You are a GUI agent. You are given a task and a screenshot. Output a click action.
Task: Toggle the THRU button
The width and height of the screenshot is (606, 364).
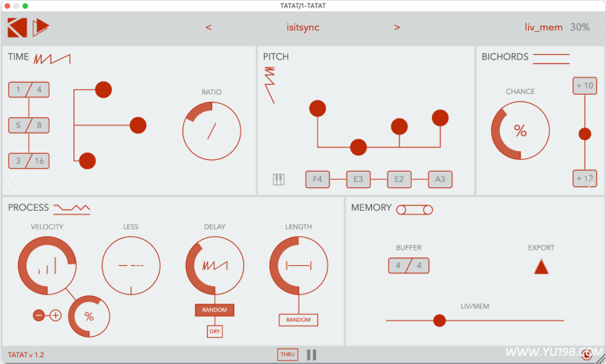point(287,355)
